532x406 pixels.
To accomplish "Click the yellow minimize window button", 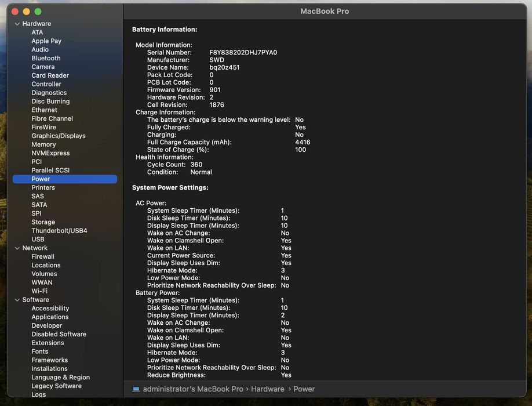I will (x=27, y=12).
